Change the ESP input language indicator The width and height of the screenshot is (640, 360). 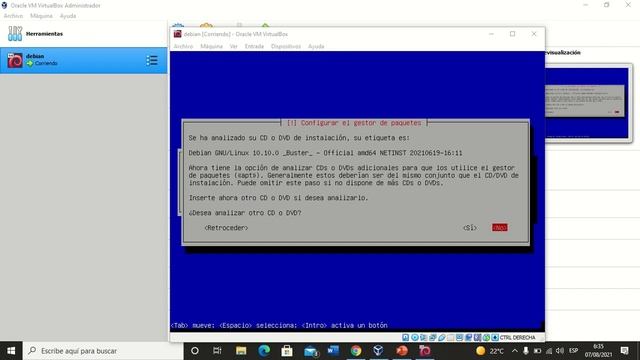[x=573, y=351]
